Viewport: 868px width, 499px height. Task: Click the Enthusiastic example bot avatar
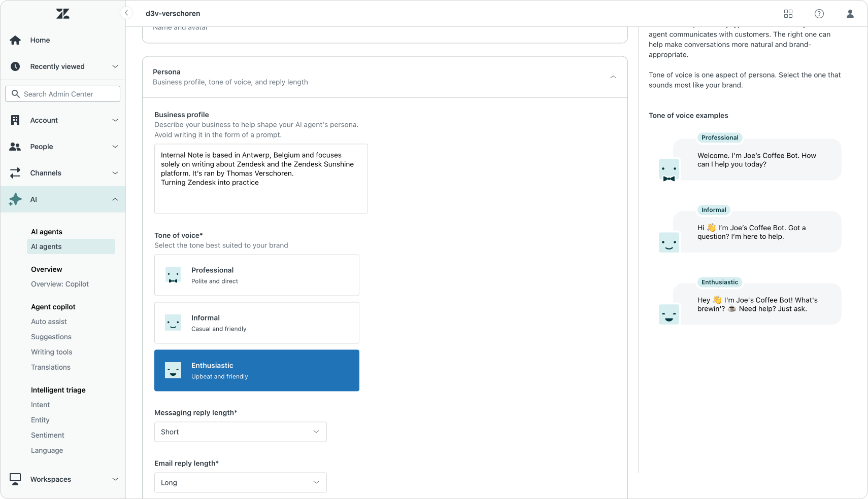pyautogui.click(x=669, y=314)
